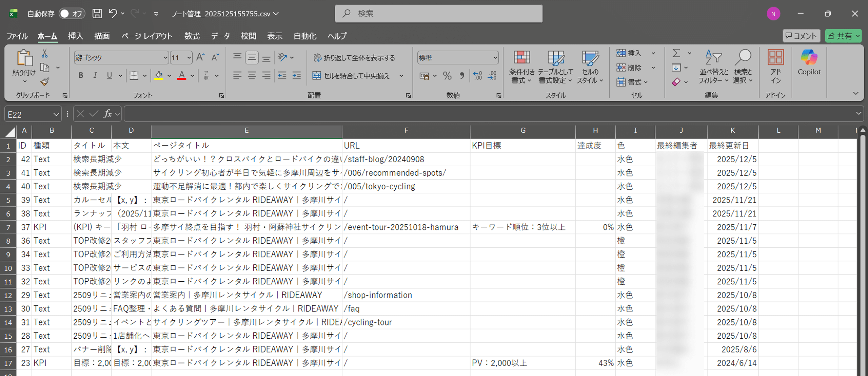Expand the number format dropdown
This screenshot has width=868, height=376.
pos(495,58)
